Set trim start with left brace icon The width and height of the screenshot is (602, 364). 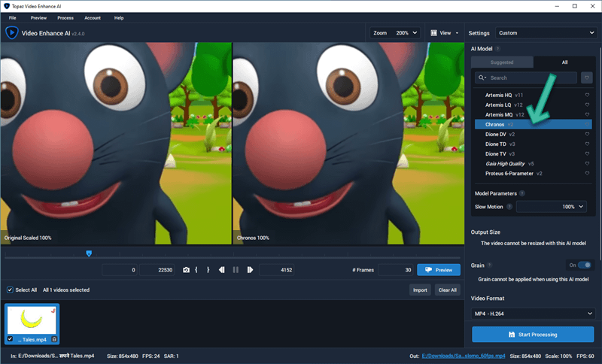196,270
